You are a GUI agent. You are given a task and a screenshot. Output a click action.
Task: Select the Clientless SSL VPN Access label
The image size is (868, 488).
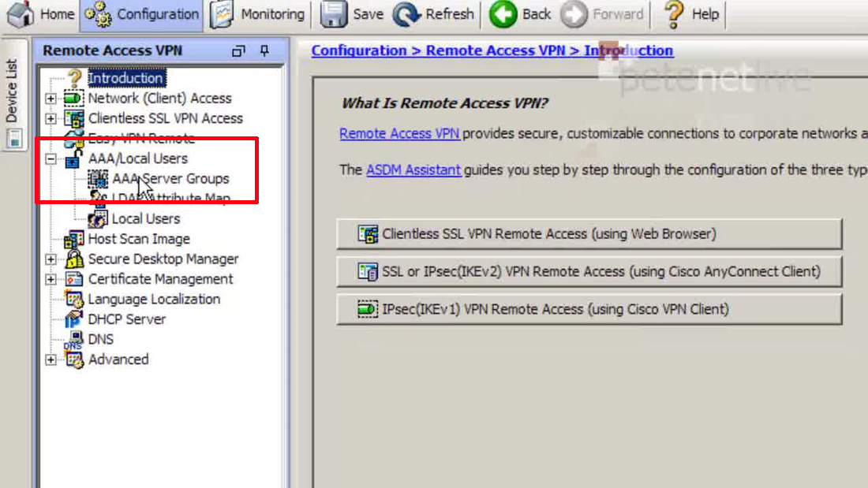coord(165,118)
